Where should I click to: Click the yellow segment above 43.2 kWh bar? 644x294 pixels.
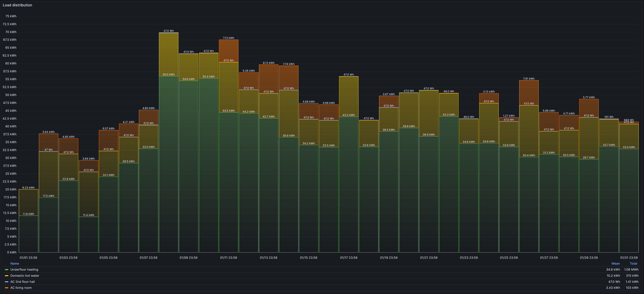coord(349,97)
